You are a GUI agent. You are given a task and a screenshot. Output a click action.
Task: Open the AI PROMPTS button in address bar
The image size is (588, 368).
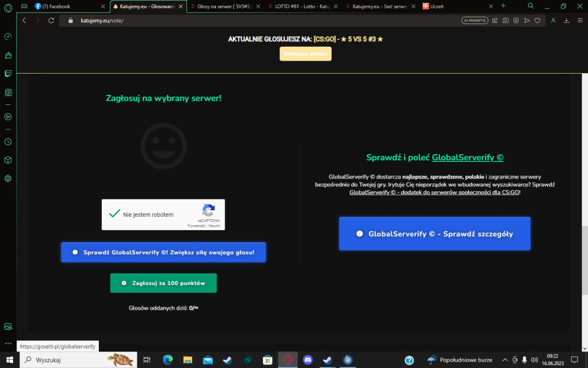(475, 20)
